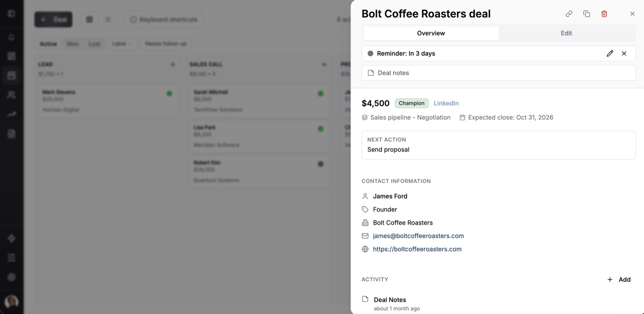Open notifications bell in the sidebar
644x314 pixels.
point(11,37)
